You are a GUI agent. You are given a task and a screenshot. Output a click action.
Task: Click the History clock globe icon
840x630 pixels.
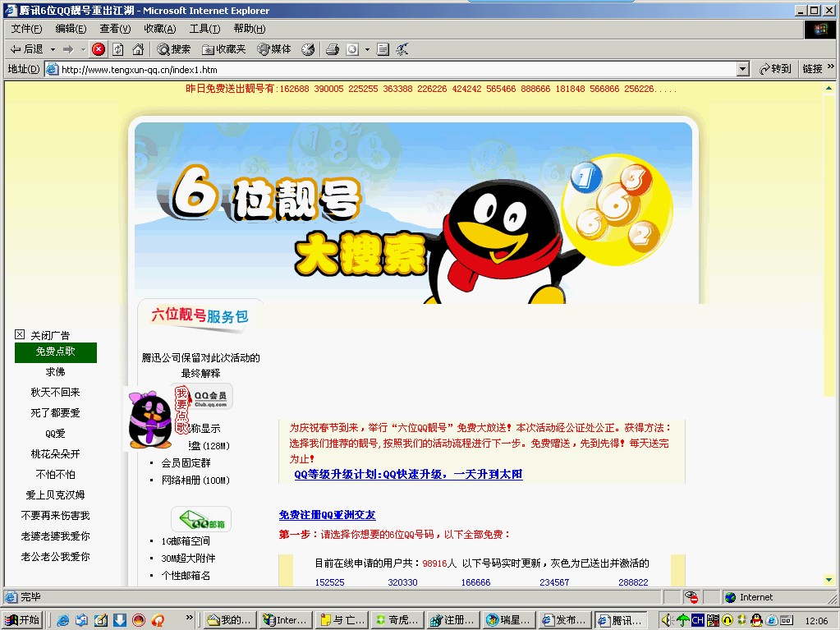307,49
